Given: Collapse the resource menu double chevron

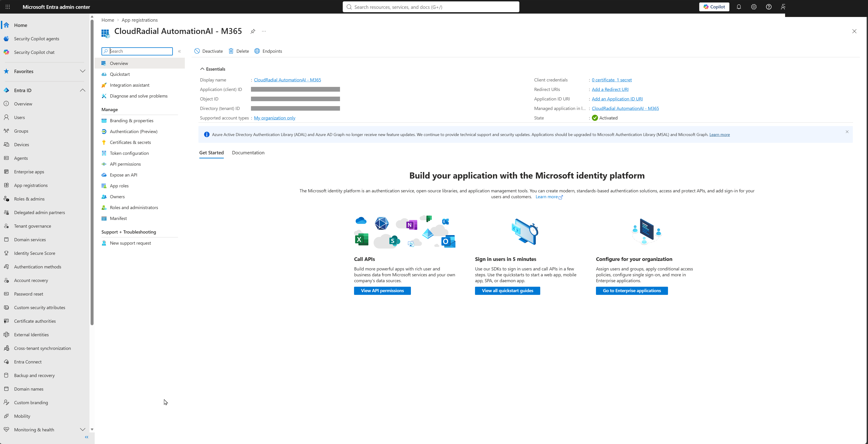Looking at the screenshot, I should pos(180,52).
